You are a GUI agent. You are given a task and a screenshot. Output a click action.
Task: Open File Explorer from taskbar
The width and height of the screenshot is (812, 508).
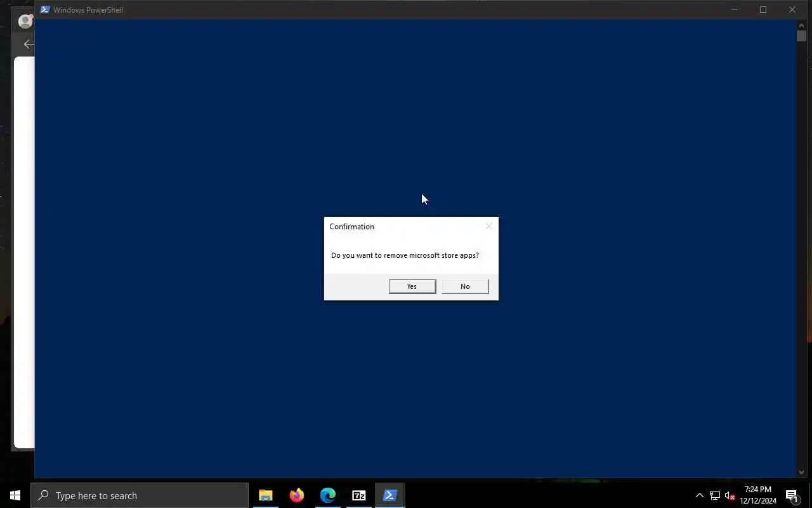coord(265,495)
